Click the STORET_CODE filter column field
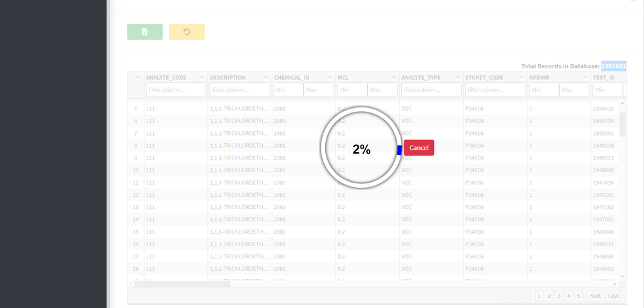Image resolution: width=644 pixels, height=308 pixels. click(x=495, y=90)
